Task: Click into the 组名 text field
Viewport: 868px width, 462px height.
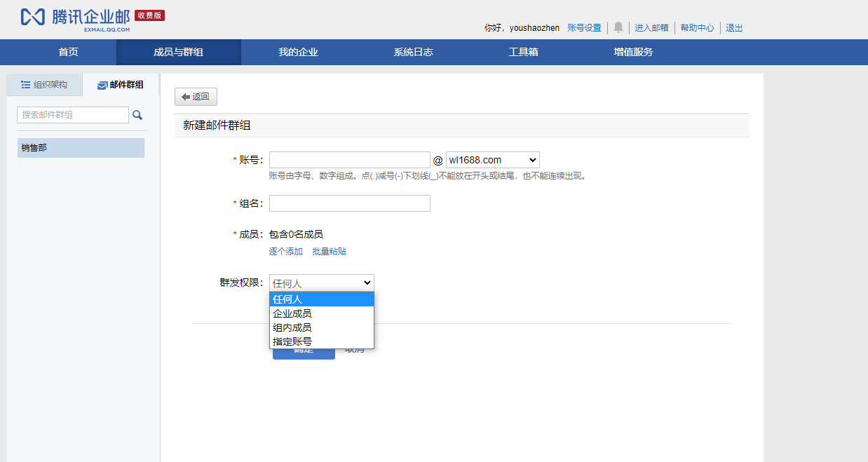Action: click(349, 203)
